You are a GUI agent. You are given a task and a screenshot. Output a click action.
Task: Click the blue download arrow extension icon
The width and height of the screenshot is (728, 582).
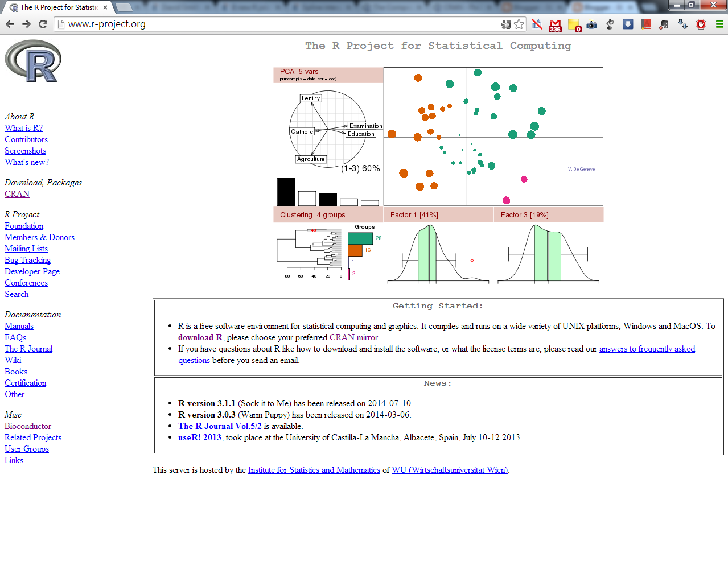point(627,25)
